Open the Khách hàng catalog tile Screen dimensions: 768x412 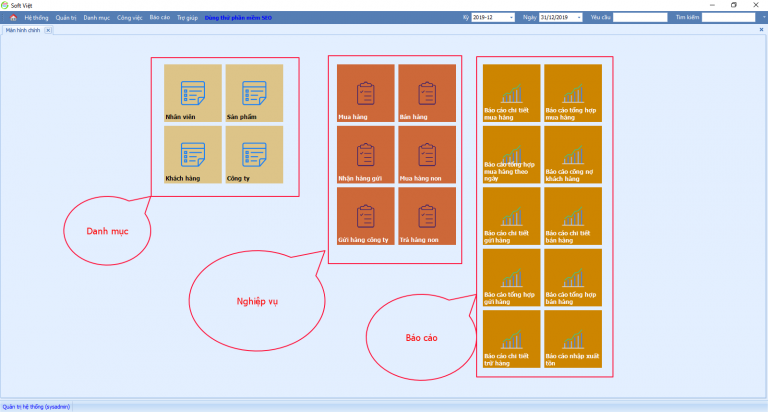click(x=192, y=155)
